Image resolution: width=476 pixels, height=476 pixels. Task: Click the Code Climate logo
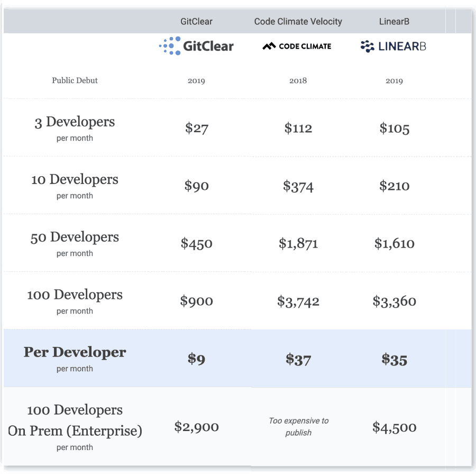click(297, 47)
